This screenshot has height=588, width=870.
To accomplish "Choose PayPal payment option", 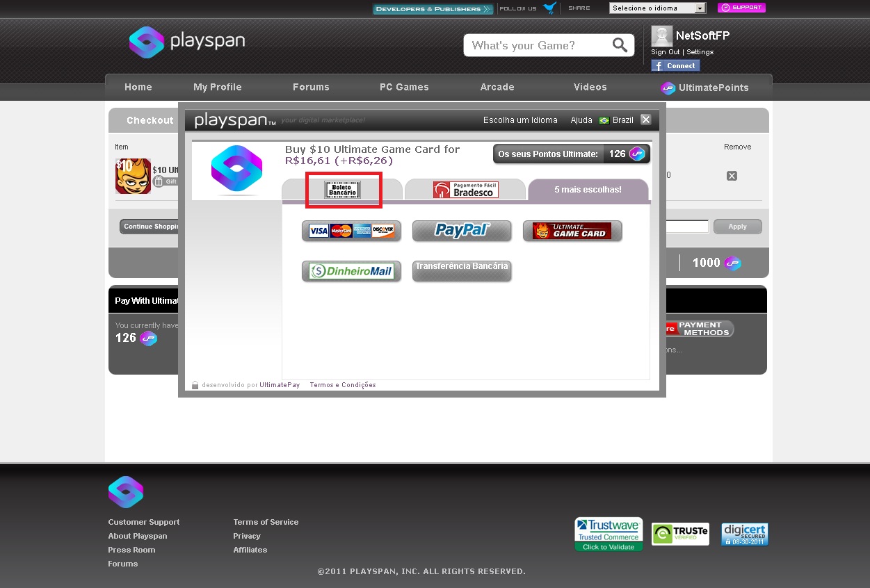I will (x=462, y=231).
